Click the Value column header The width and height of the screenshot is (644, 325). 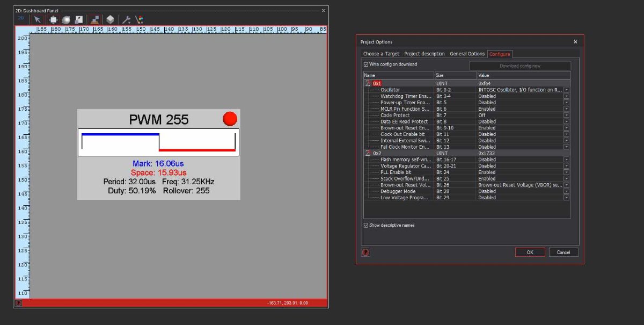pyautogui.click(x=524, y=76)
